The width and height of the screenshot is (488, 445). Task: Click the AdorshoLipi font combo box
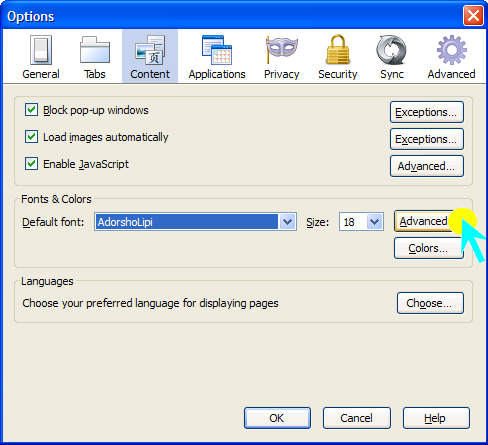point(195,222)
